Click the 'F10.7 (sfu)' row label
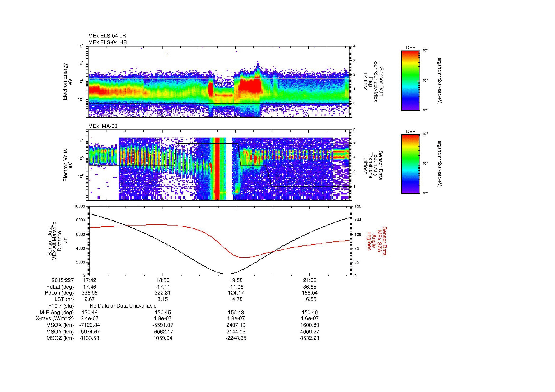 [x=61, y=306]
